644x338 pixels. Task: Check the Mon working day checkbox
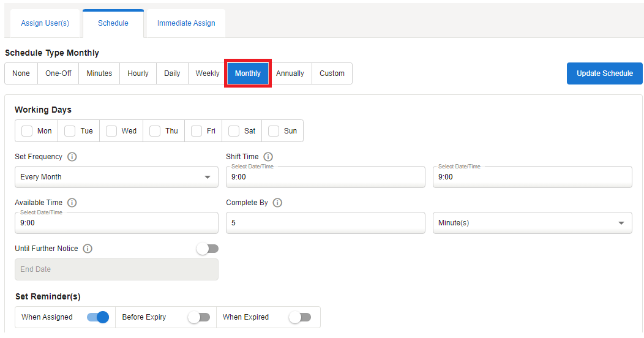click(x=27, y=131)
